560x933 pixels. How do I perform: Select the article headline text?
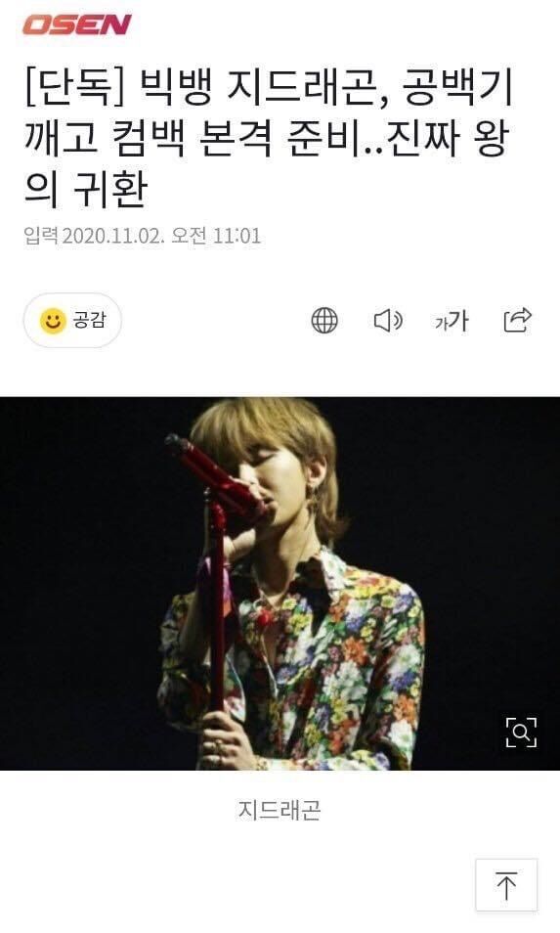click(x=268, y=138)
